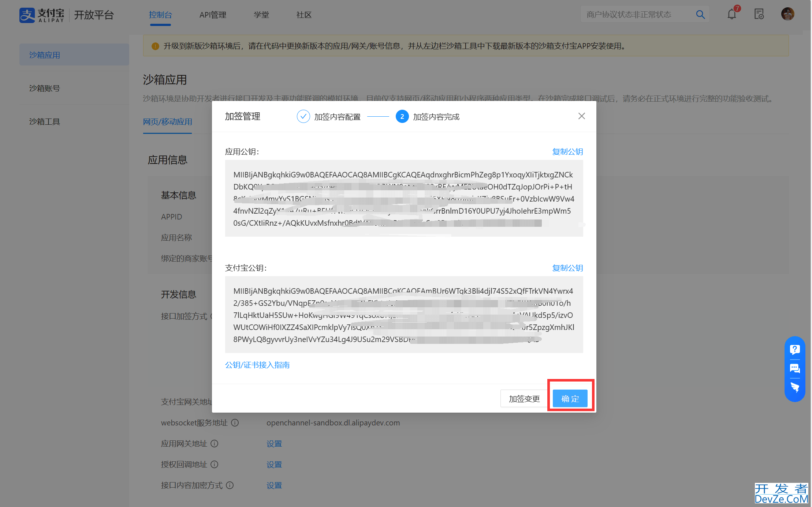Click the 开放平台 title text
The image size is (812, 507).
point(94,15)
